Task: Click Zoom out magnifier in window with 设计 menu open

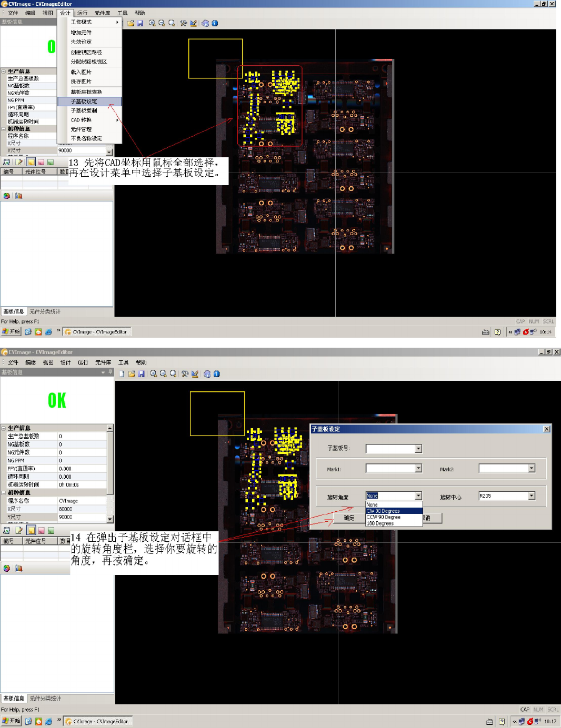Action: pos(162,23)
